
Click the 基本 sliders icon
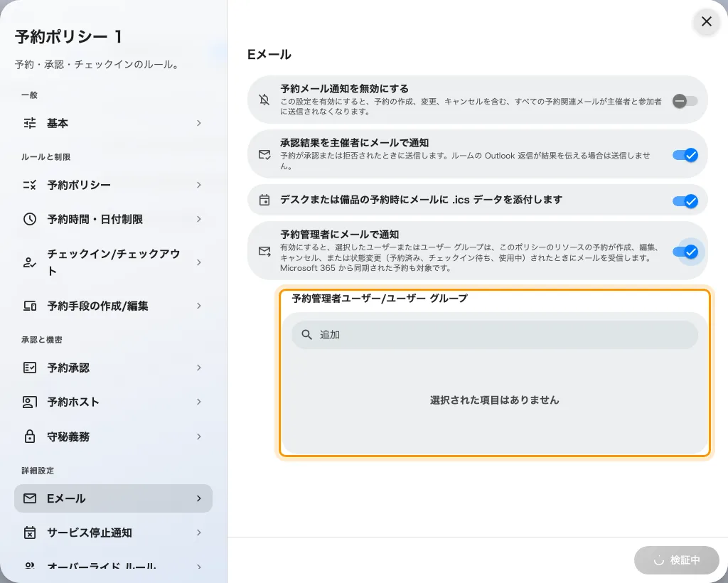(30, 123)
